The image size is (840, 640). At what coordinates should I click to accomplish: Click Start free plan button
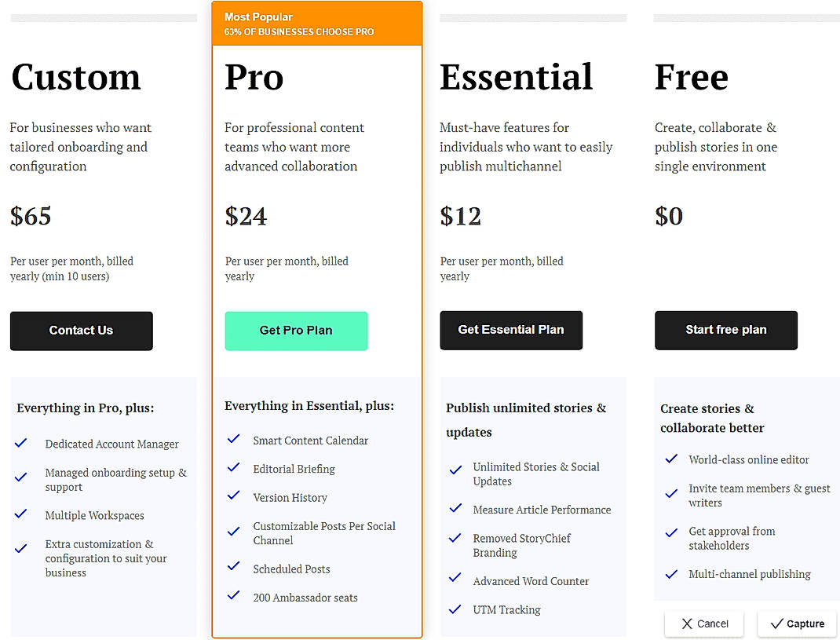(726, 331)
